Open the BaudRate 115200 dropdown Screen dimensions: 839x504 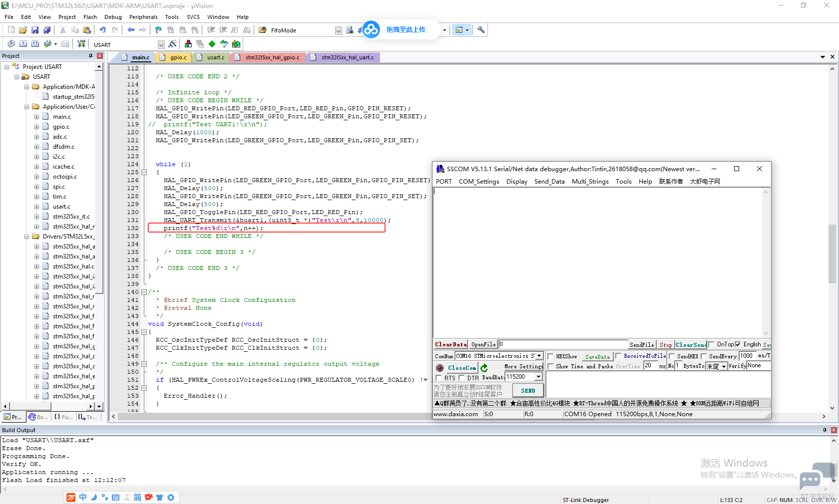(x=539, y=377)
